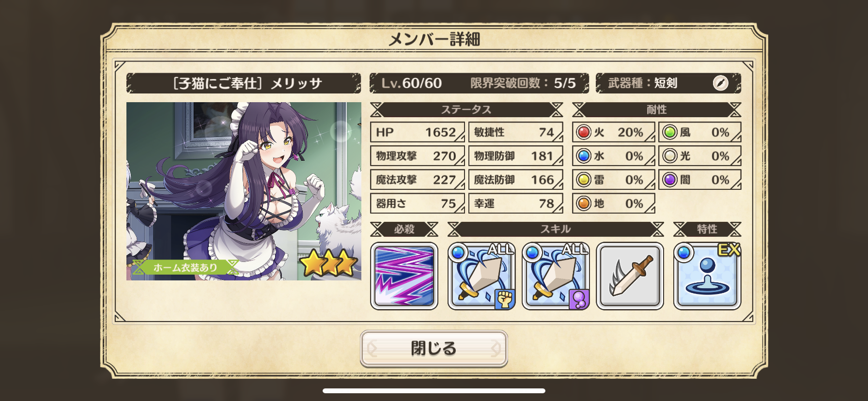Tap the pencil edit icon beside 武器種

point(720,83)
